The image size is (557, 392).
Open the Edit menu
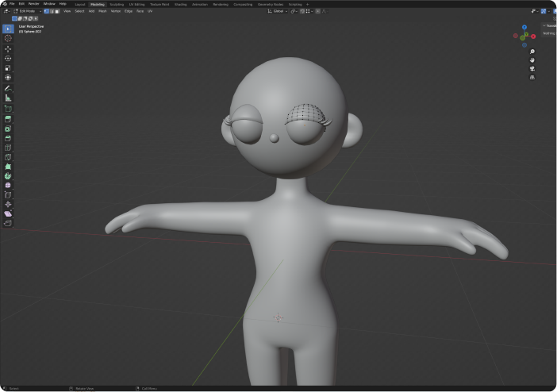pyautogui.click(x=21, y=4)
